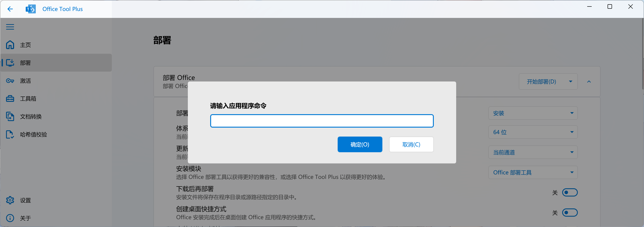Viewport: 644px width, 227px height.
Task: Open the 64 位 architecture dropdown
Action: (533, 132)
